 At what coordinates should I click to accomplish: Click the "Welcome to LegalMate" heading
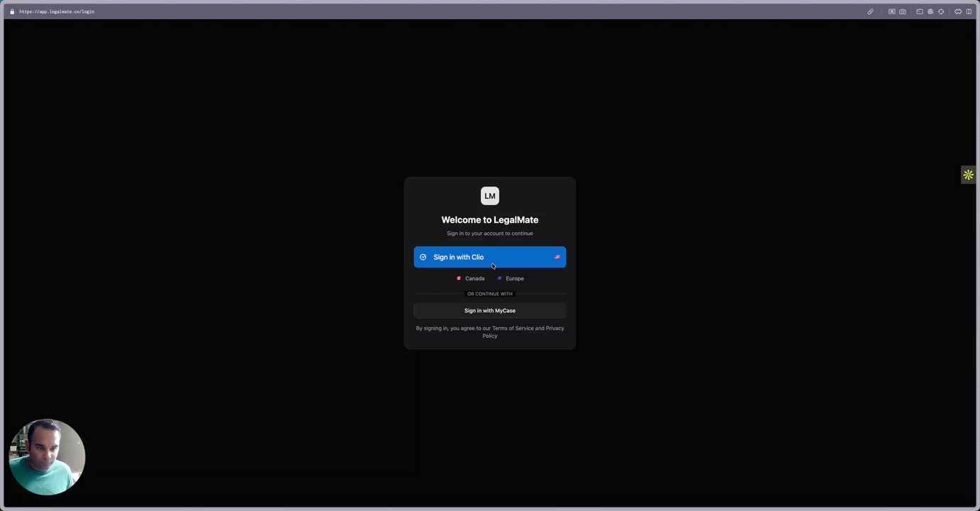pos(490,220)
